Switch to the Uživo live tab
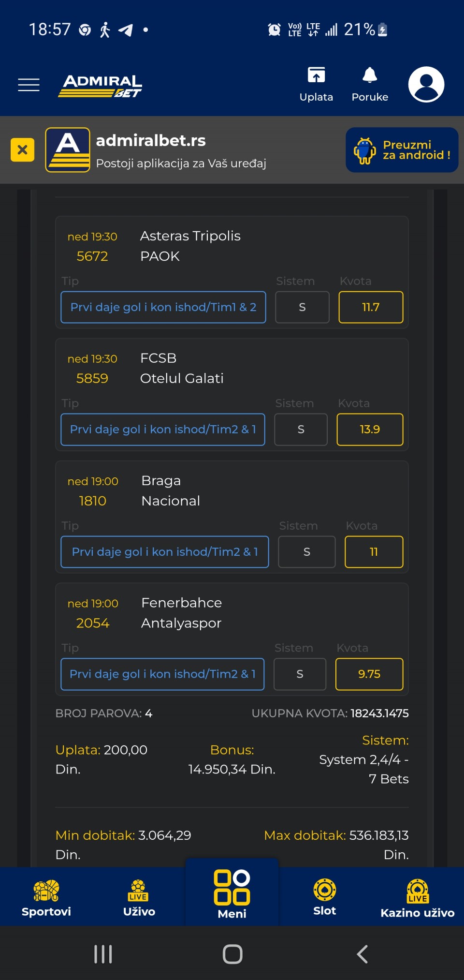This screenshot has height=980, width=464. tap(139, 898)
